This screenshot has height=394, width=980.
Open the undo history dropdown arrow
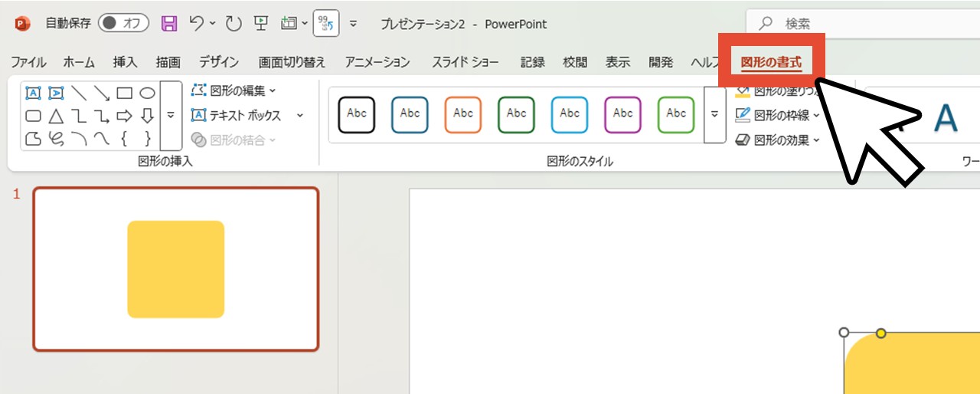213,24
